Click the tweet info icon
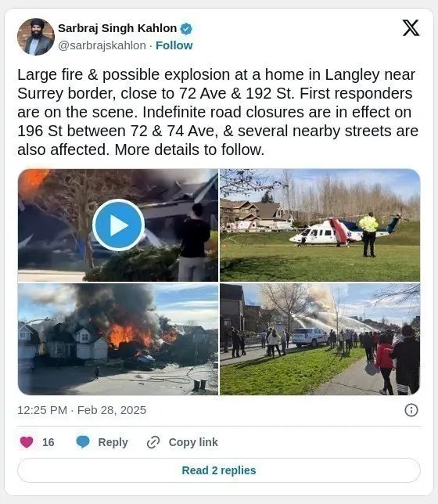438x504 pixels. point(411,410)
